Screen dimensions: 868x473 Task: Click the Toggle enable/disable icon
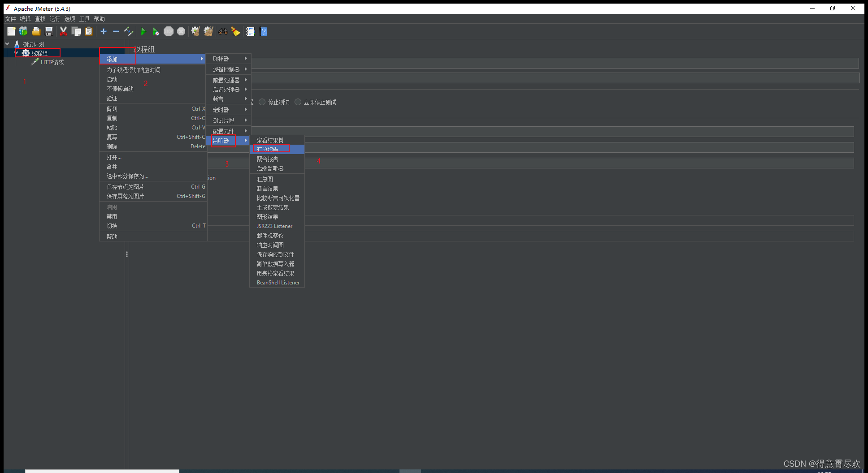click(129, 31)
